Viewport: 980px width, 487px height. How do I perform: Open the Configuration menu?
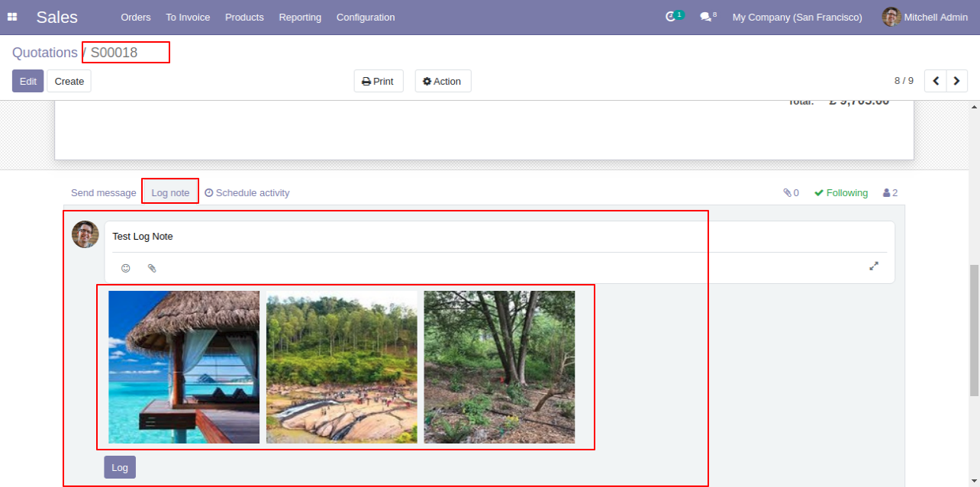[366, 17]
